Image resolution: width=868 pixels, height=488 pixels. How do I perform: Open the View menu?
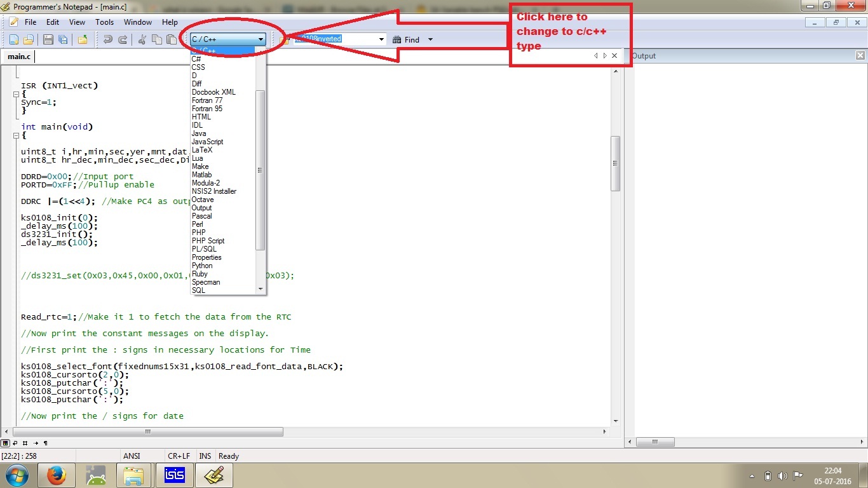(77, 22)
